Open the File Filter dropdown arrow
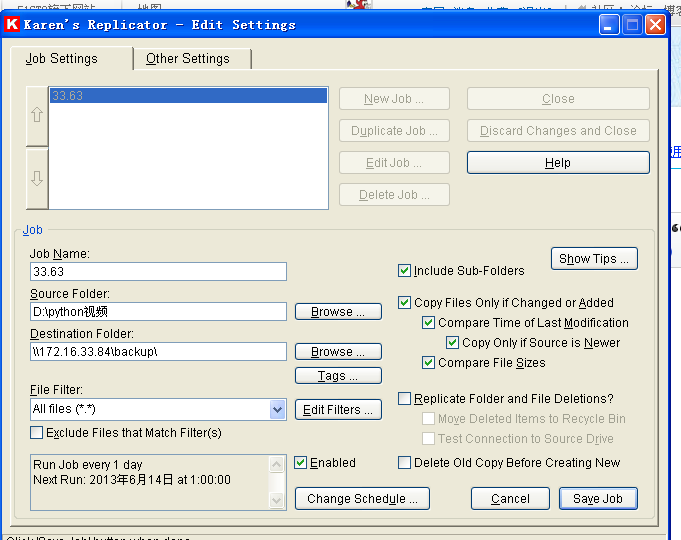681x540 pixels. (277, 409)
